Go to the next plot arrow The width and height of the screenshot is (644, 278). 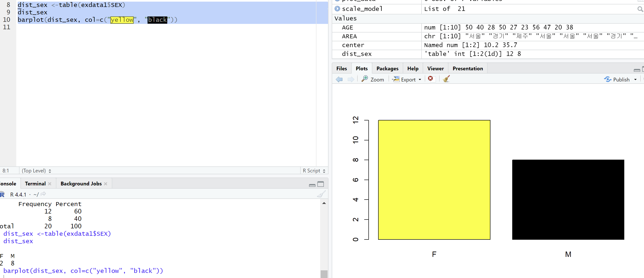tap(351, 80)
